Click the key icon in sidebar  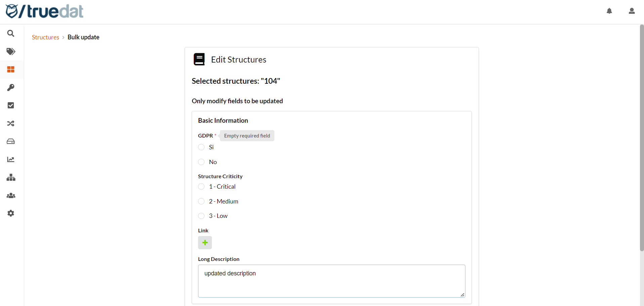(11, 87)
